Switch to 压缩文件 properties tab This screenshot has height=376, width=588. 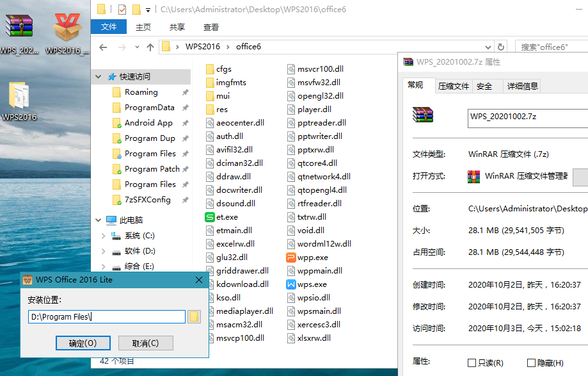454,86
